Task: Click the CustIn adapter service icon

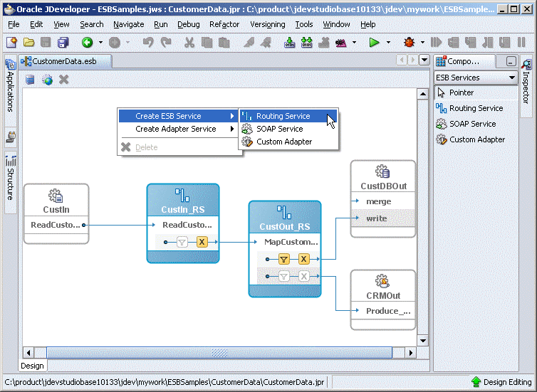Action: pyautogui.click(x=56, y=196)
